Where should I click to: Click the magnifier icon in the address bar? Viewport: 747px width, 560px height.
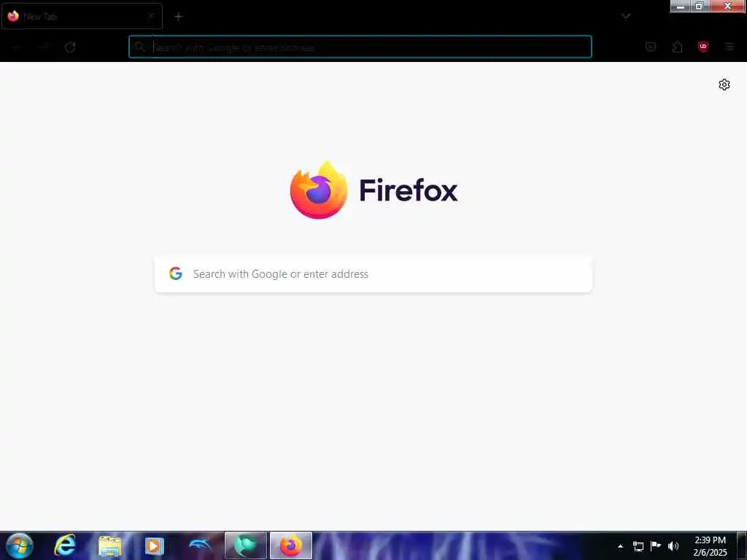pyautogui.click(x=139, y=47)
